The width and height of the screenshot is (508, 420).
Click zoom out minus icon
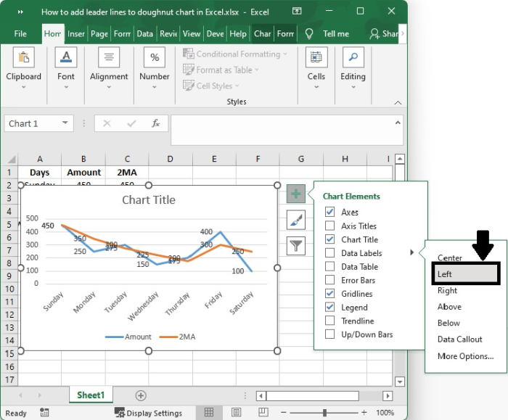point(284,413)
